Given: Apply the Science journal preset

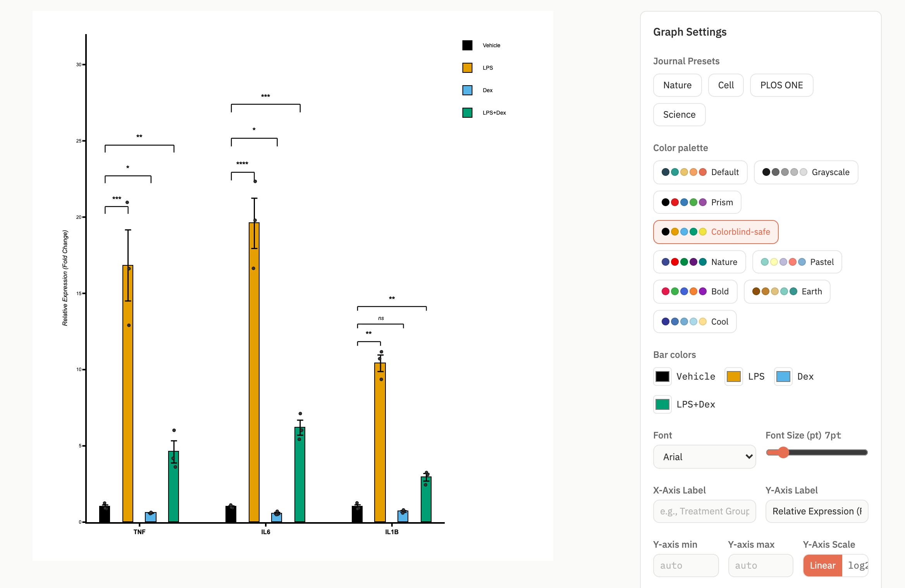Looking at the screenshot, I should pyautogui.click(x=679, y=115).
